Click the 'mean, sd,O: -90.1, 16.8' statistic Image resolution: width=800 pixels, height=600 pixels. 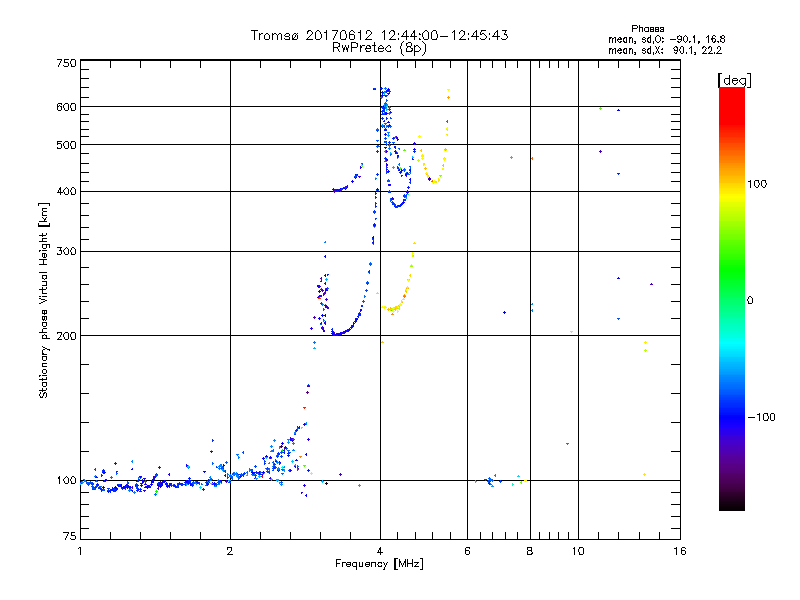(x=667, y=40)
